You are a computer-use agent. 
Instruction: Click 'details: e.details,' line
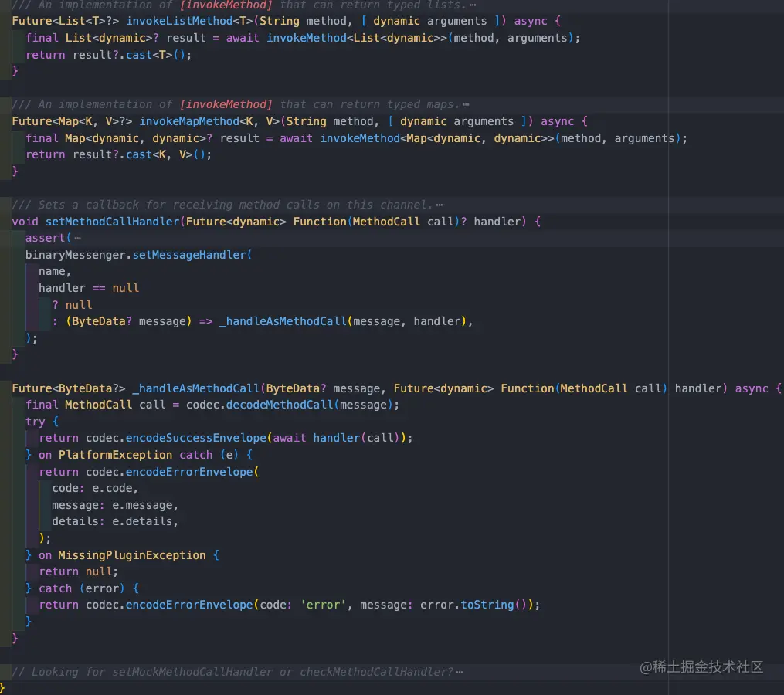(115, 521)
